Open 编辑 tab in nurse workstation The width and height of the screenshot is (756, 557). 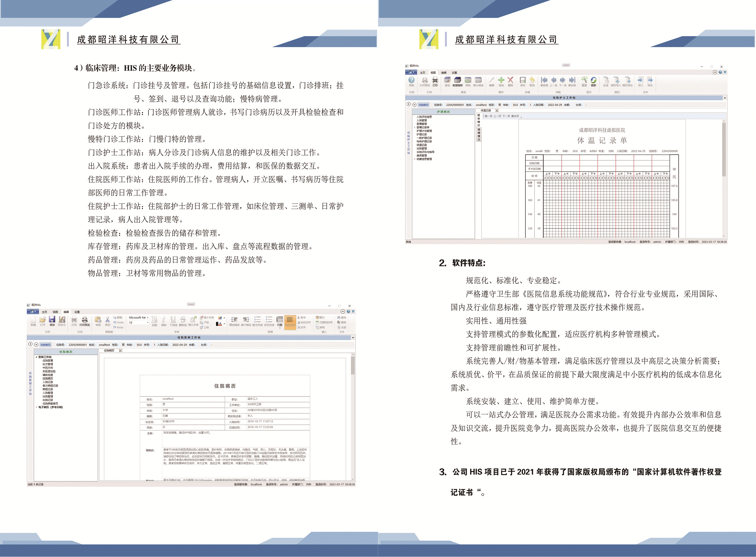pyautogui.click(x=444, y=73)
